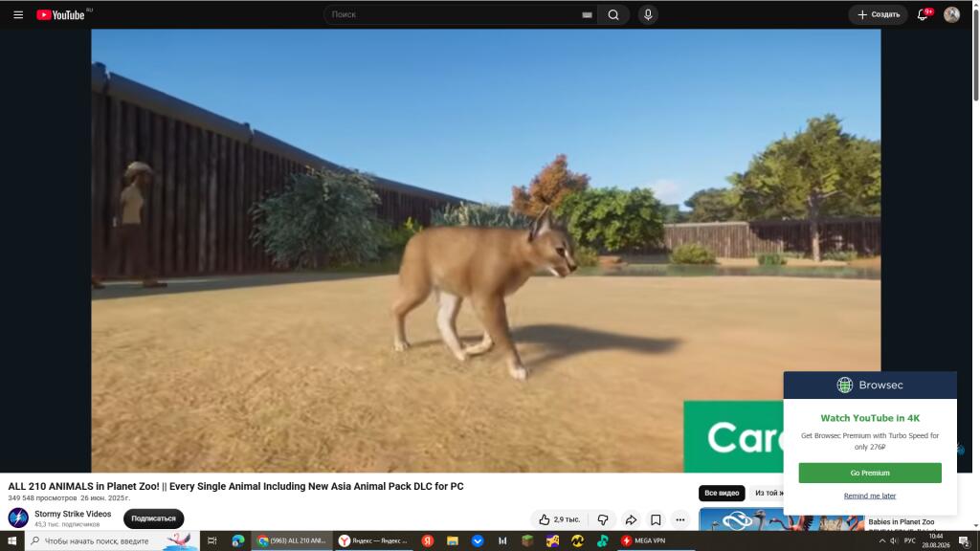Open the account avatar menu
980x551 pixels.
pyautogui.click(x=951, y=15)
